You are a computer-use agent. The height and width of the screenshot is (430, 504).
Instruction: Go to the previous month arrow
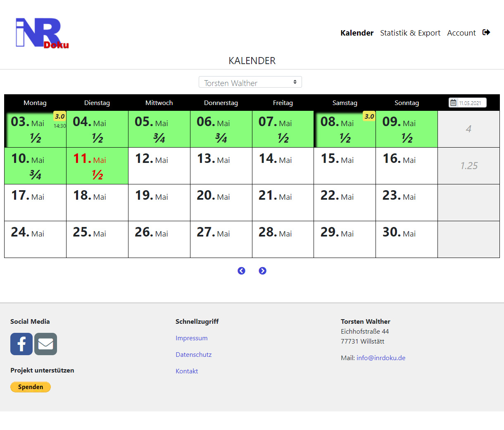coord(241,271)
